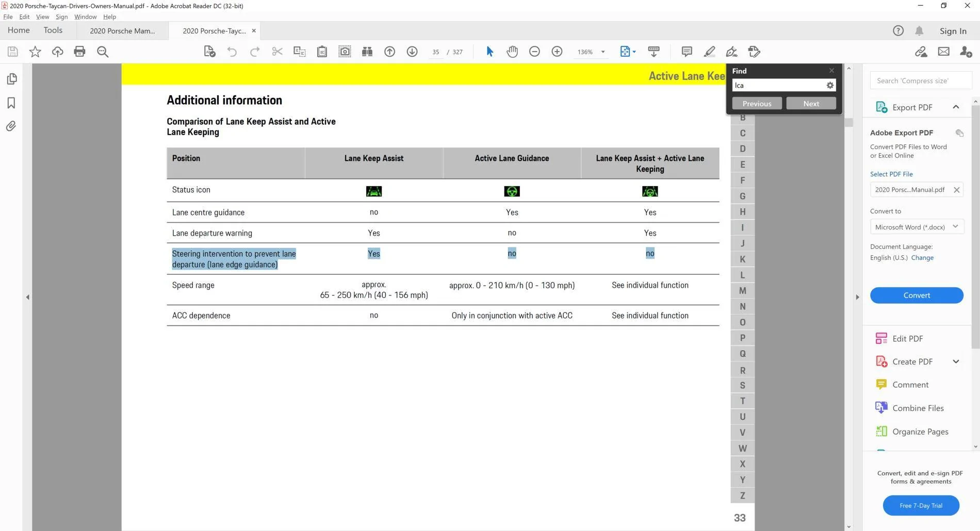This screenshot has height=531, width=980.
Task: Click the share link icon
Action: click(921, 52)
